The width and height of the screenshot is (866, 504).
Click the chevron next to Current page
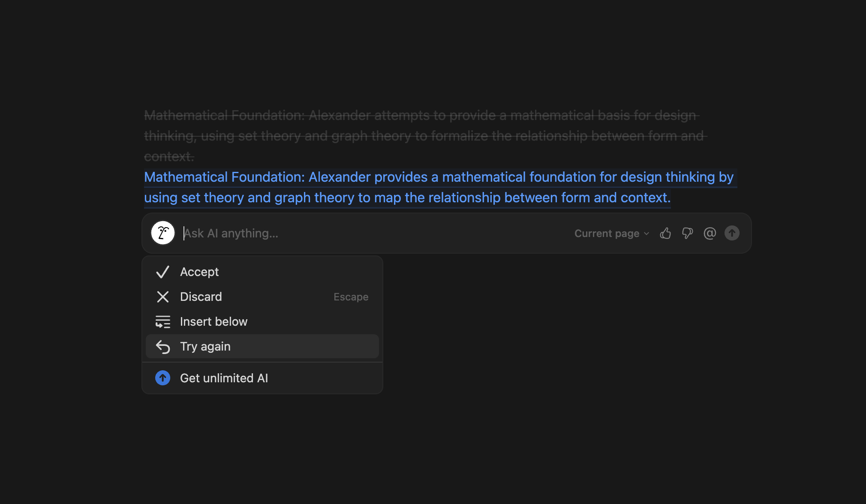click(646, 234)
